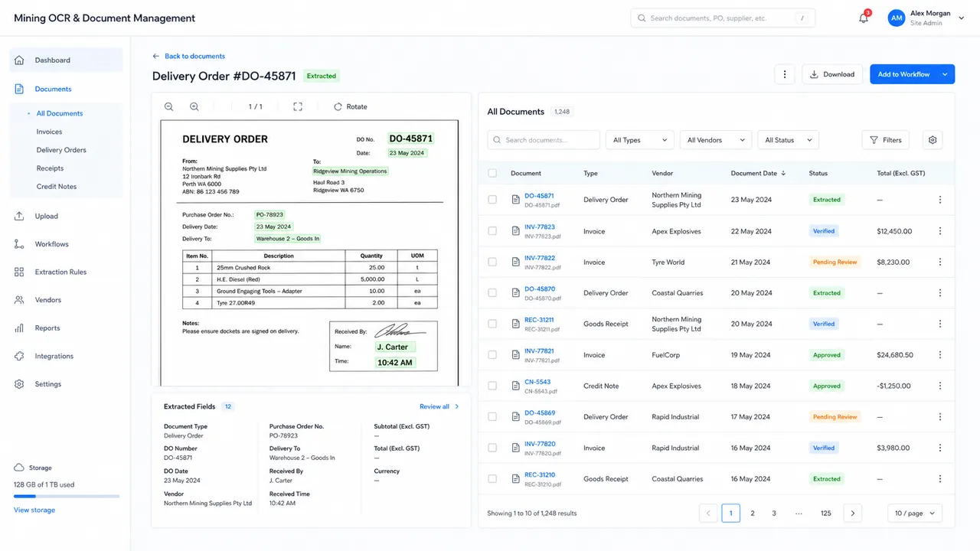Click the global search field

[x=723, y=18]
